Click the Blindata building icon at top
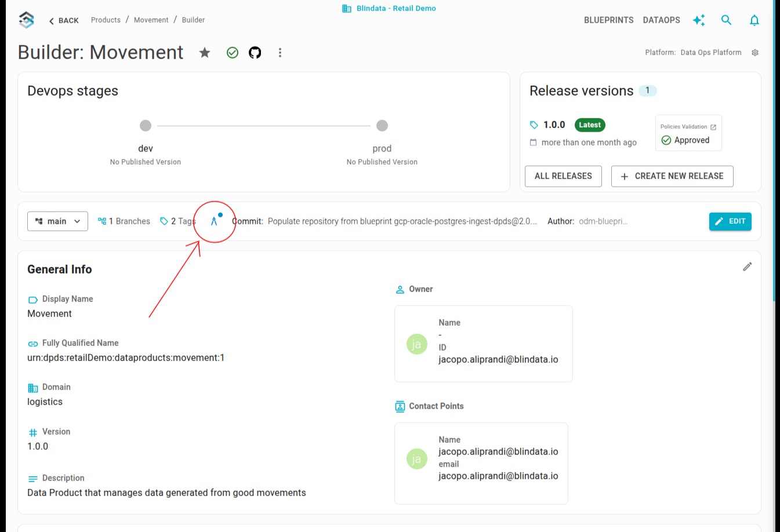 pos(347,9)
